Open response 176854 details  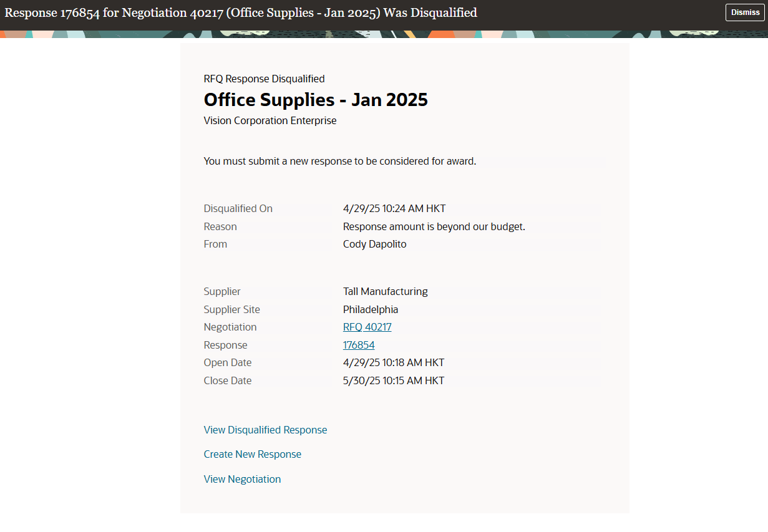pos(359,344)
